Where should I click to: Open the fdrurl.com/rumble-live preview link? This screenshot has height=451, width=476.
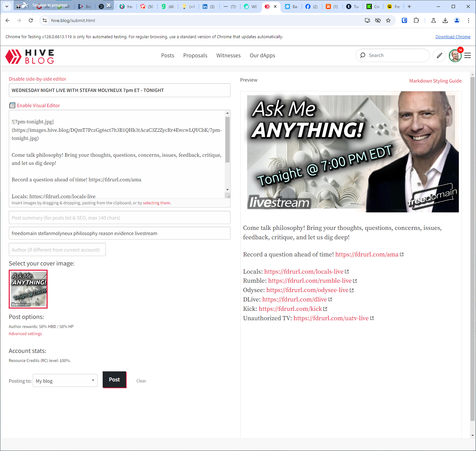click(310, 281)
